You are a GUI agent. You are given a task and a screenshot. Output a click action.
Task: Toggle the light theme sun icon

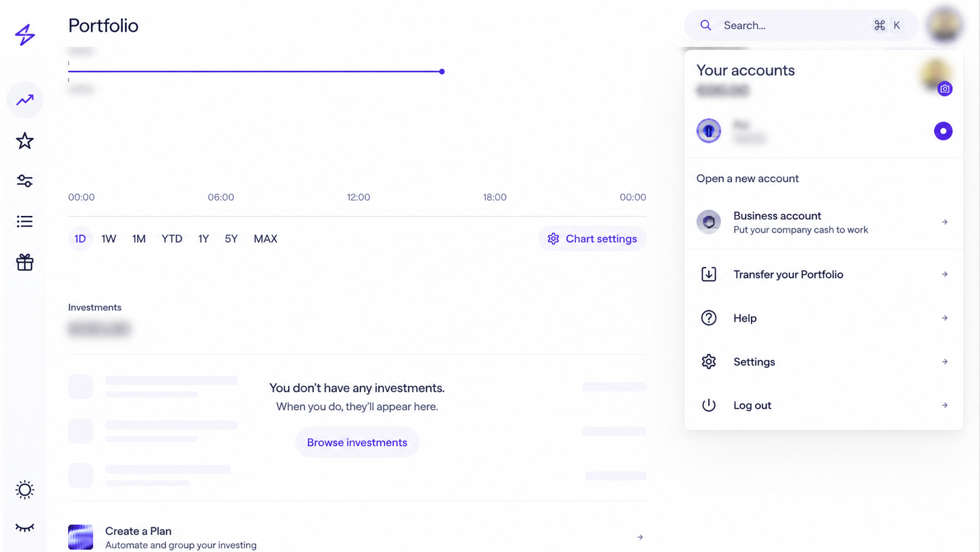[25, 490]
